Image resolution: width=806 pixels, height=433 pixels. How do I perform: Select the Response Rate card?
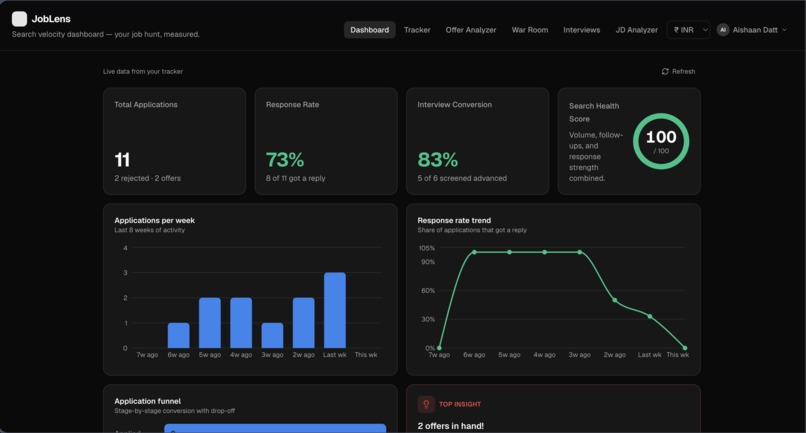click(326, 141)
